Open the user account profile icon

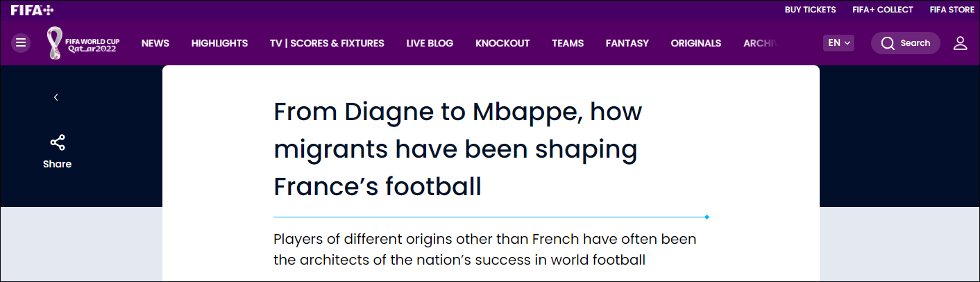pos(960,43)
